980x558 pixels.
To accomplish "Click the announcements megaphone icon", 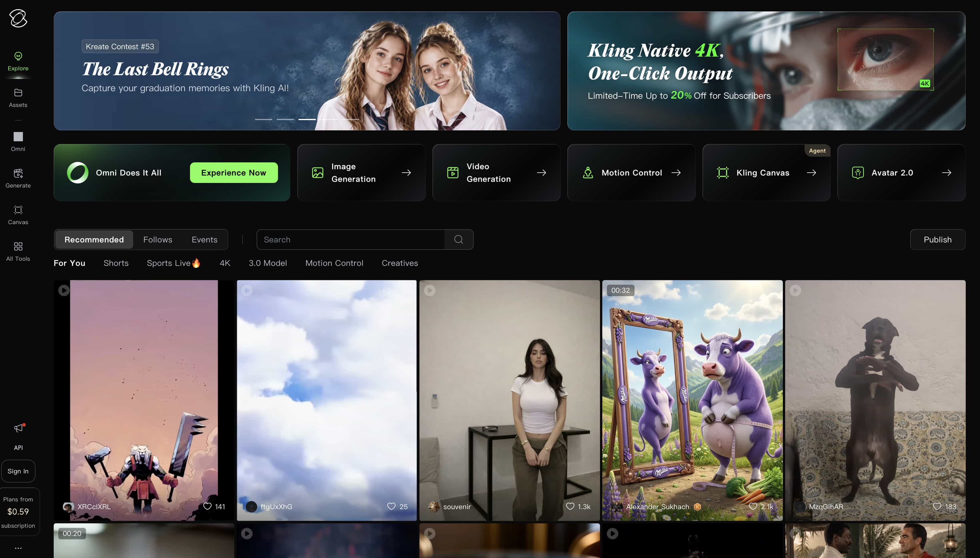I will click(19, 428).
